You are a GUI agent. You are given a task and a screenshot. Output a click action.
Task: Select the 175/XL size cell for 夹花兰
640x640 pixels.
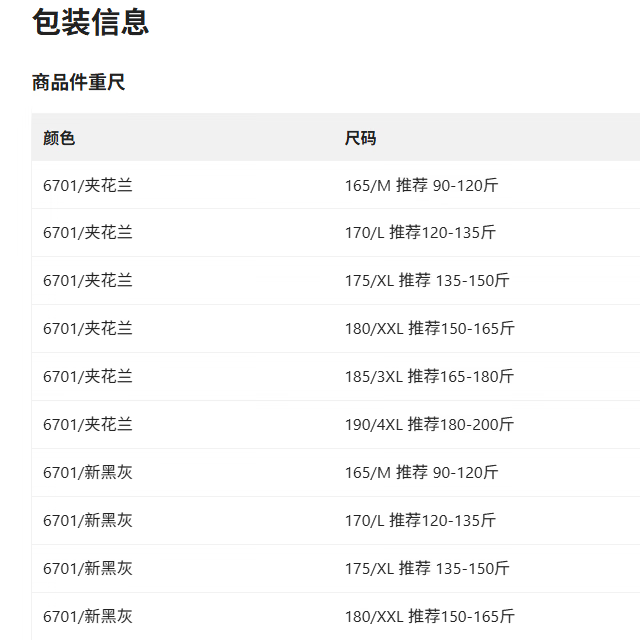click(x=427, y=281)
